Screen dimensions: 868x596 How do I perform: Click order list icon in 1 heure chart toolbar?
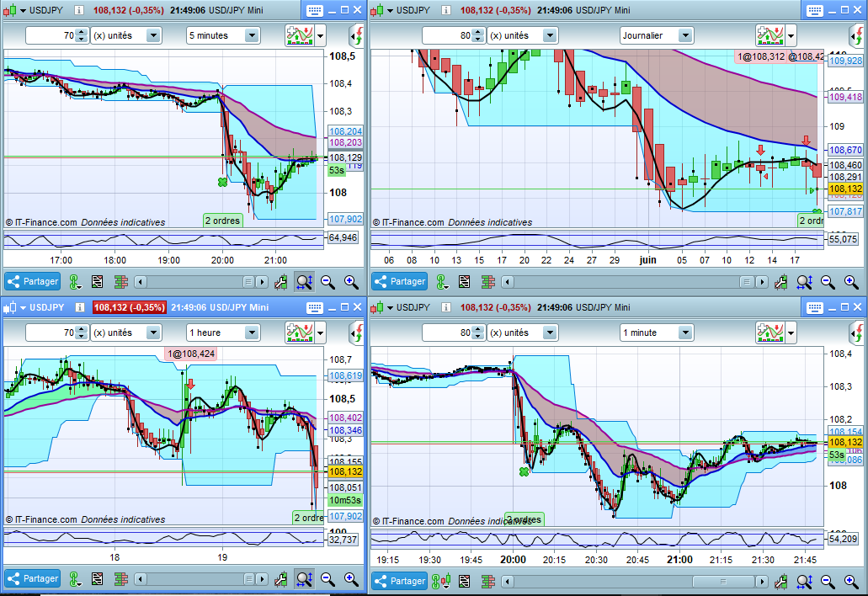(x=98, y=579)
